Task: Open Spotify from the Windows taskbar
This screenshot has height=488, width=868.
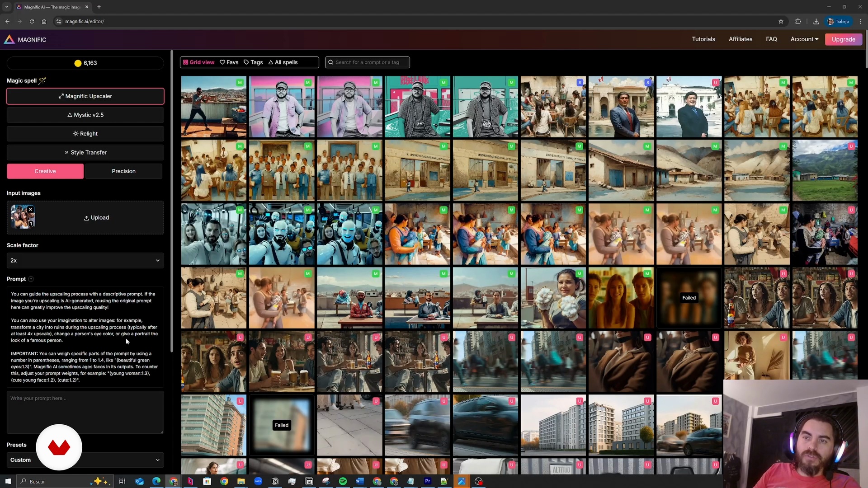Action: [x=343, y=481]
